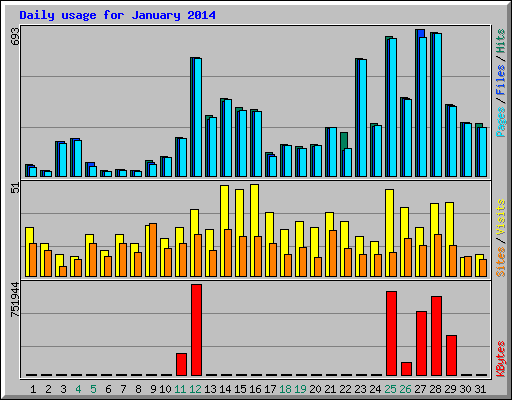Screen dimensions: 512x400
Task: Select day 13 on the axis
Action: tap(210, 389)
